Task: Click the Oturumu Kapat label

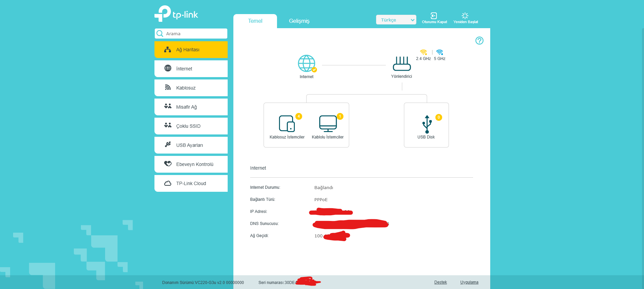Action: click(x=434, y=22)
